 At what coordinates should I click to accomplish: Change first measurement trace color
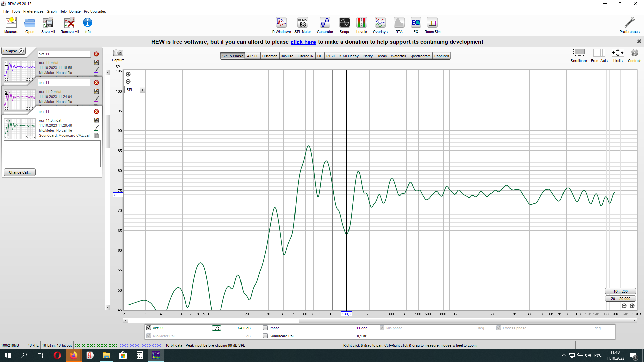coord(96,70)
